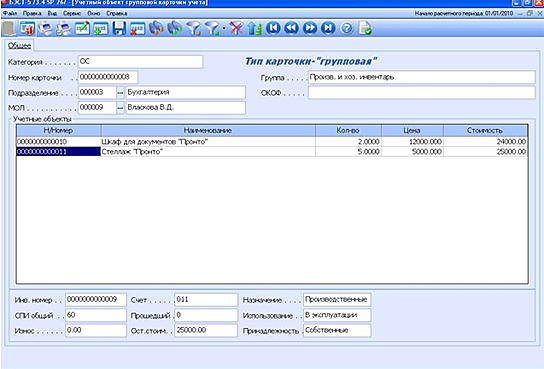Go to the next record
The height and width of the screenshot is (369, 544).
(x=310, y=28)
